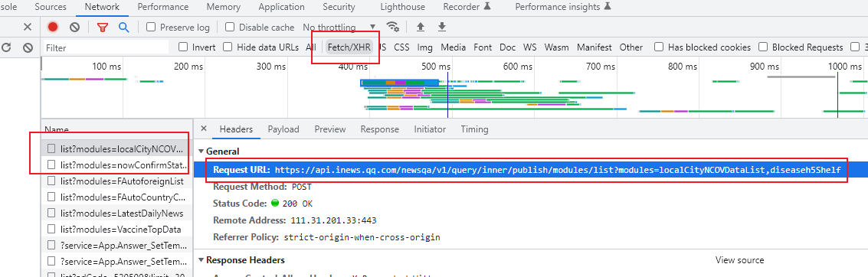Open the Security panel
868x277 pixels.
(x=339, y=7)
